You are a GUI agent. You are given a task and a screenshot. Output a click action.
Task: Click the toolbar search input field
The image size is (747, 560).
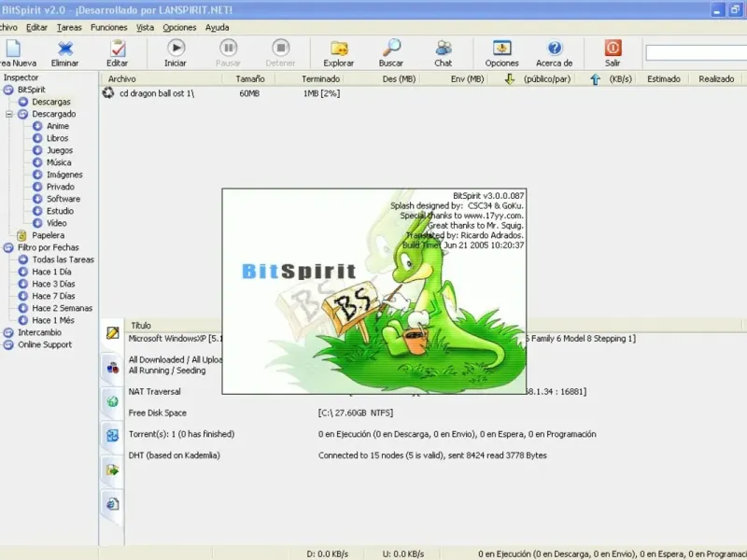[696, 52]
